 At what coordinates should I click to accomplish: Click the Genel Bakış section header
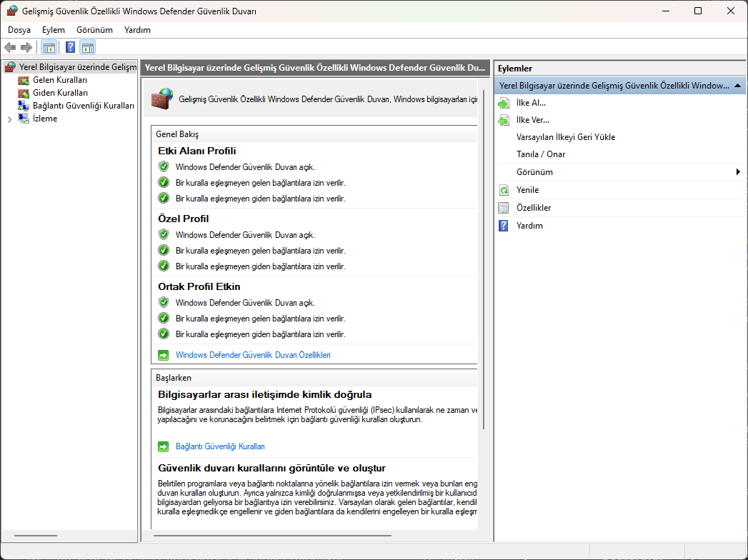177,134
